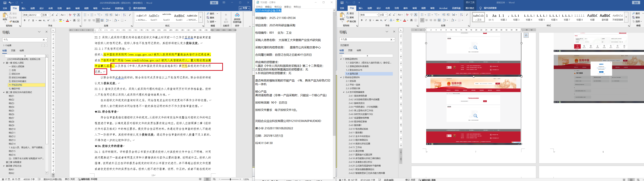Viewport: 644px width, 181px height.
Task: Click 复制 copy in right Word ribbon
Action: (350, 18)
